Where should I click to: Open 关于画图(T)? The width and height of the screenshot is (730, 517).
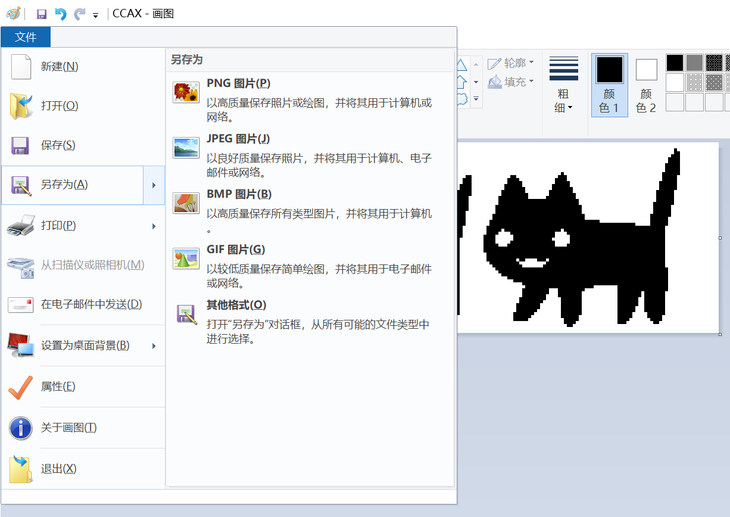click(x=83, y=428)
